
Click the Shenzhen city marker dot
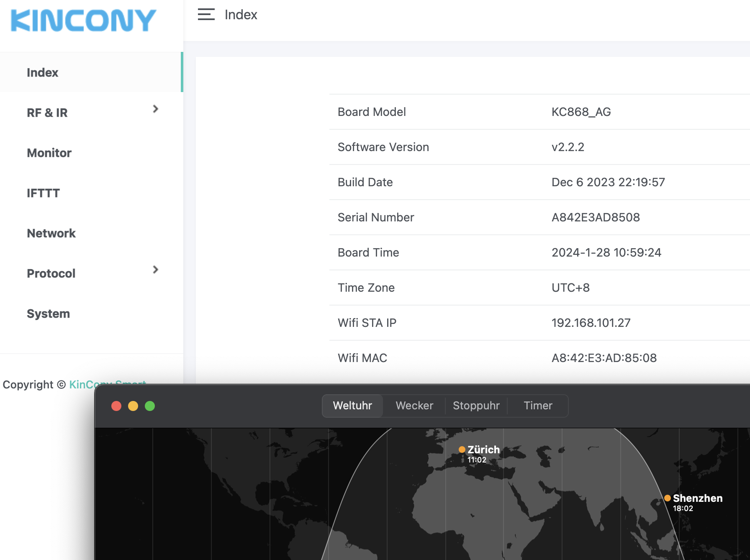[668, 498]
